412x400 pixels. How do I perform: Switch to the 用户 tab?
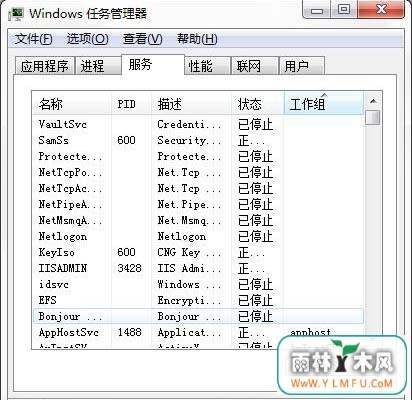pyautogui.click(x=302, y=66)
